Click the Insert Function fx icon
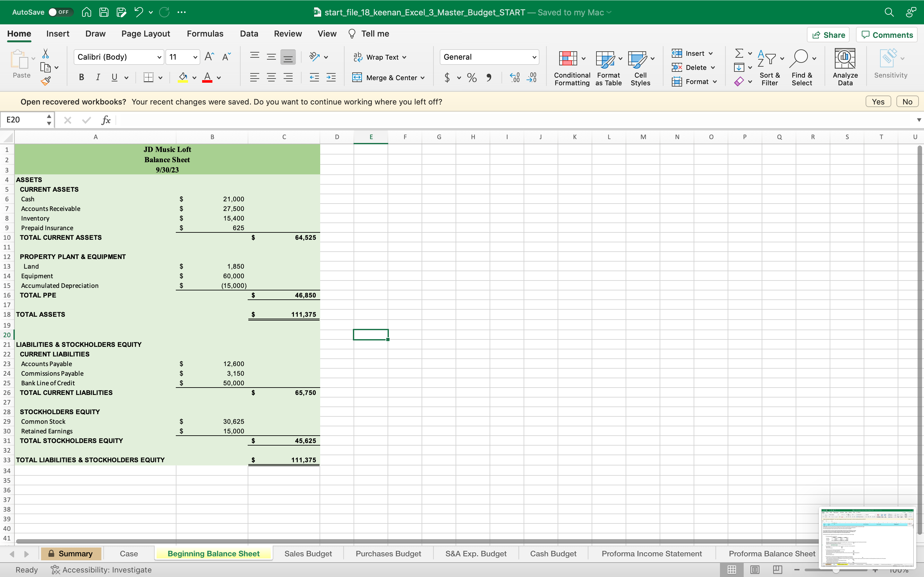Viewport: 924px width, 577px height. 106,120
